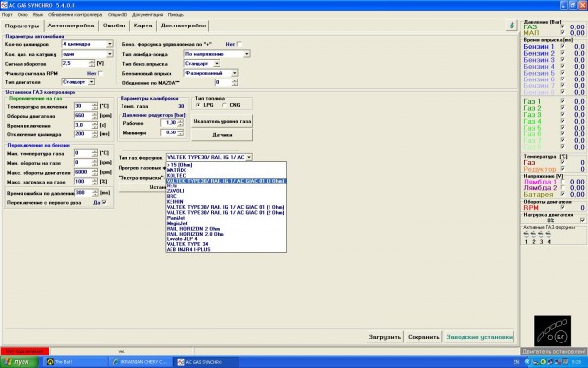
Task: Click the Сохранить button
Action: point(423,337)
